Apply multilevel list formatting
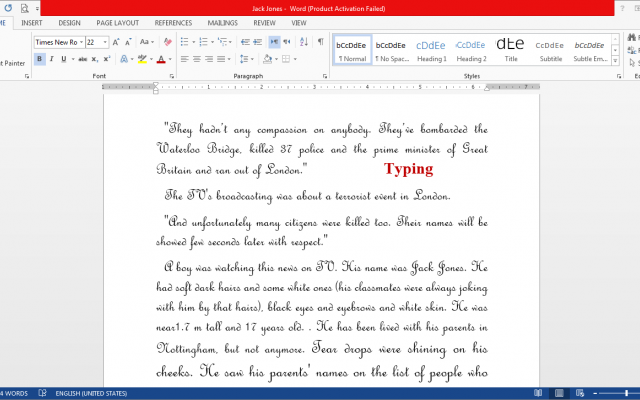This screenshot has width=640, height=400. click(222, 42)
